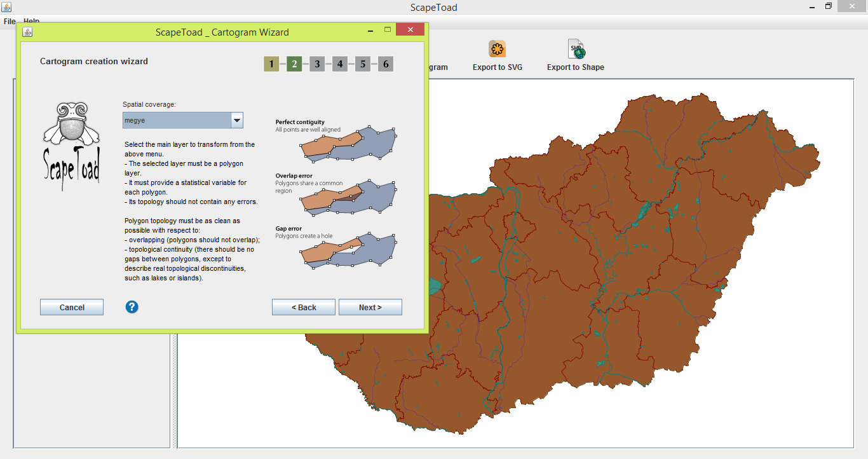This screenshot has width=868, height=459.
Task: Open the Help menu
Action: point(32,22)
